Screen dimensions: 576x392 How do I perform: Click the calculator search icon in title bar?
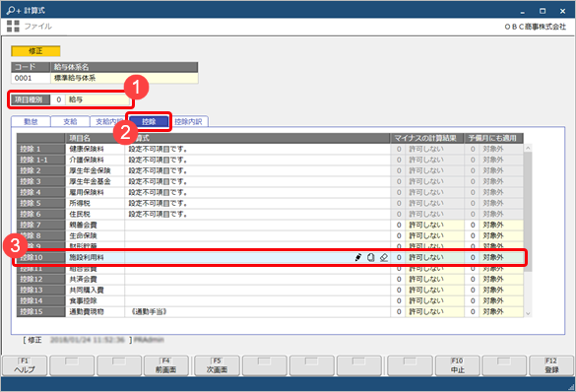click(x=14, y=10)
